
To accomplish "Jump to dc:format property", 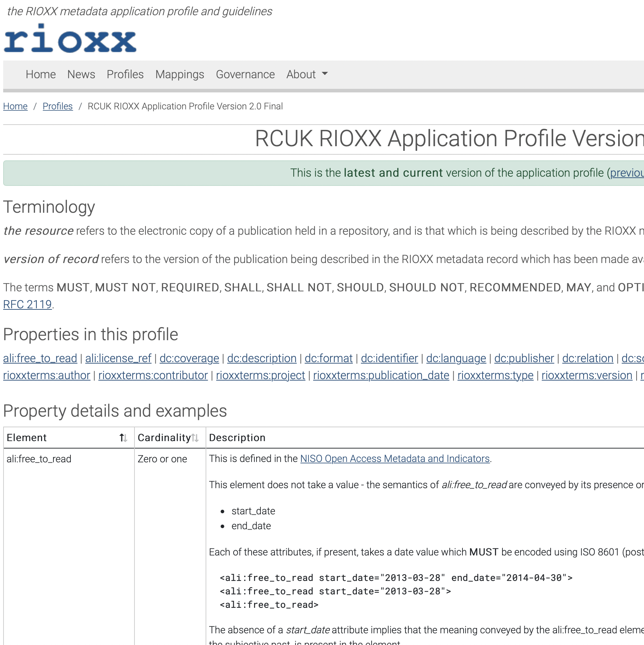I will pyautogui.click(x=329, y=358).
